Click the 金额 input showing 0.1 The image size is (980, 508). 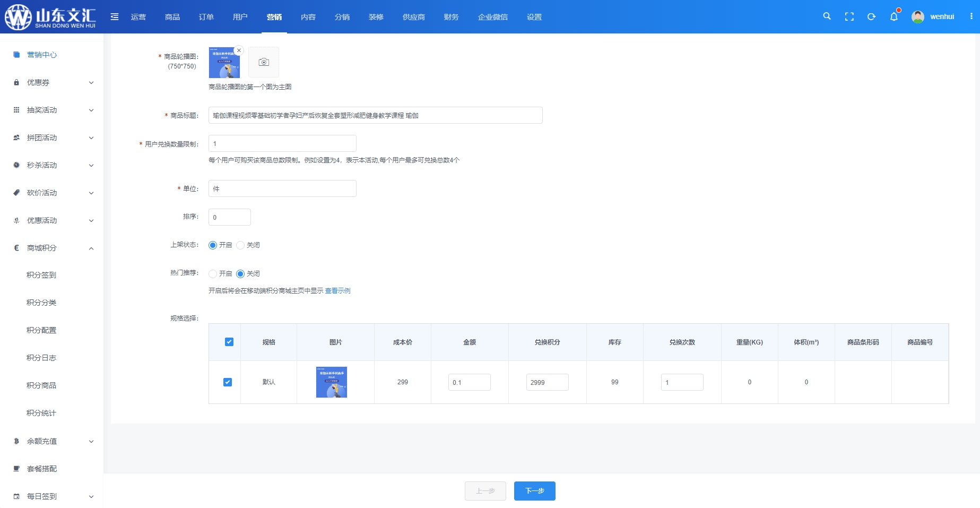click(x=470, y=382)
